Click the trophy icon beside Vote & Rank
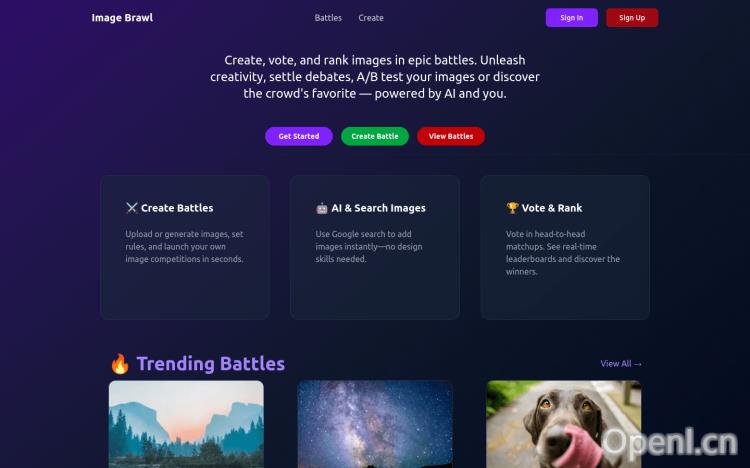 (512, 208)
